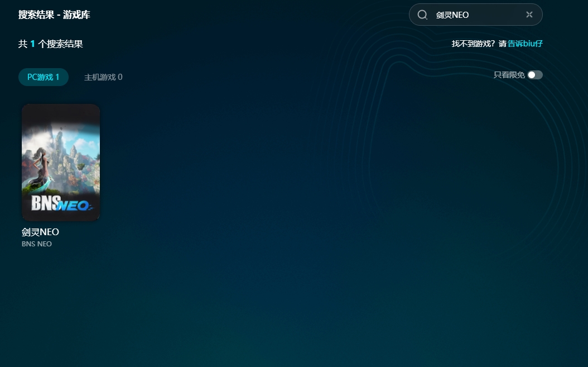Image resolution: width=588 pixels, height=367 pixels.
Task: Click the 剑灵NEO game title text
Action: pos(40,232)
